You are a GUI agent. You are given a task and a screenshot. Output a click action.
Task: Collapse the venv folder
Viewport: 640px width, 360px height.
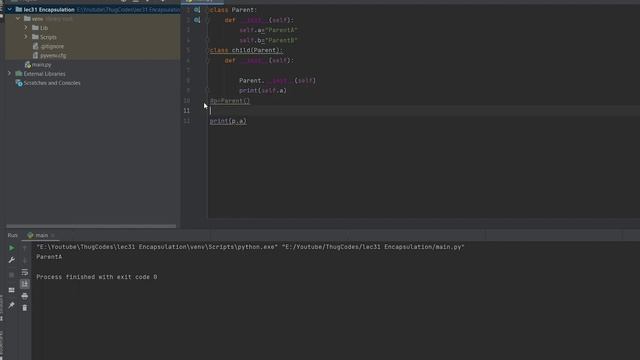pos(18,19)
